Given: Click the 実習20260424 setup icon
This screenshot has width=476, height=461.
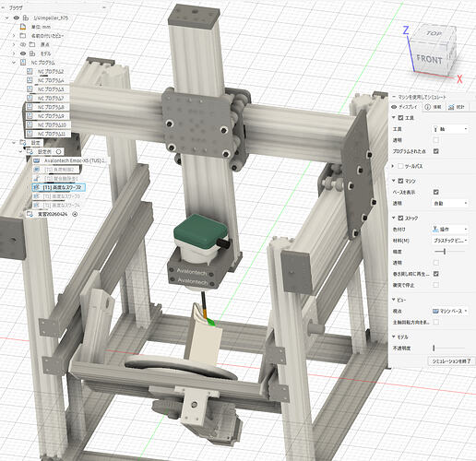Looking at the screenshot, I should point(30,214).
